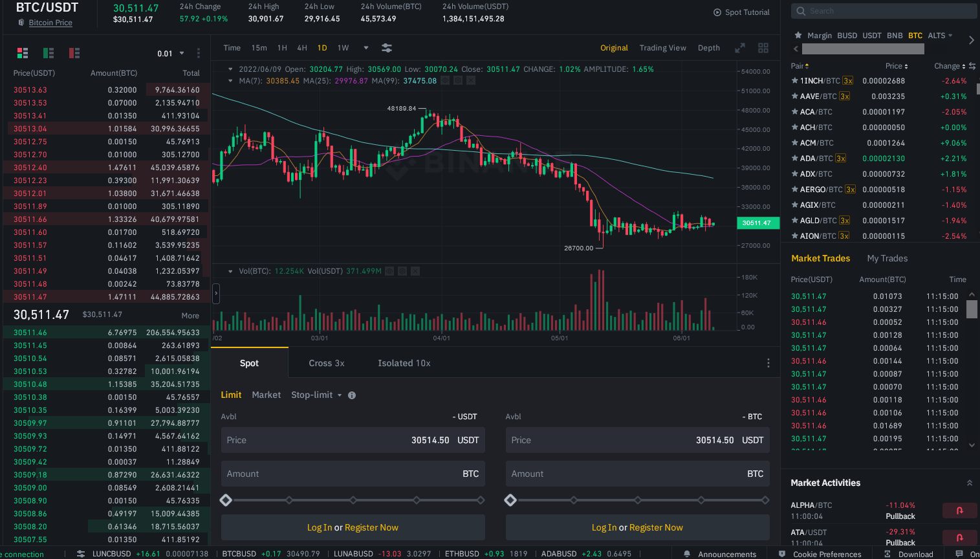980x559 pixels.
Task: Expand chart to fullscreen icon
Action: 740,48
